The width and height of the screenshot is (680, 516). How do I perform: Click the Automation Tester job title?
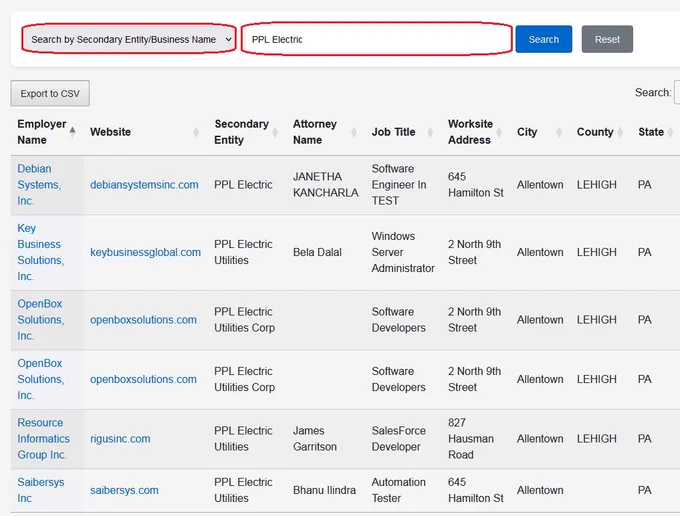click(399, 490)
